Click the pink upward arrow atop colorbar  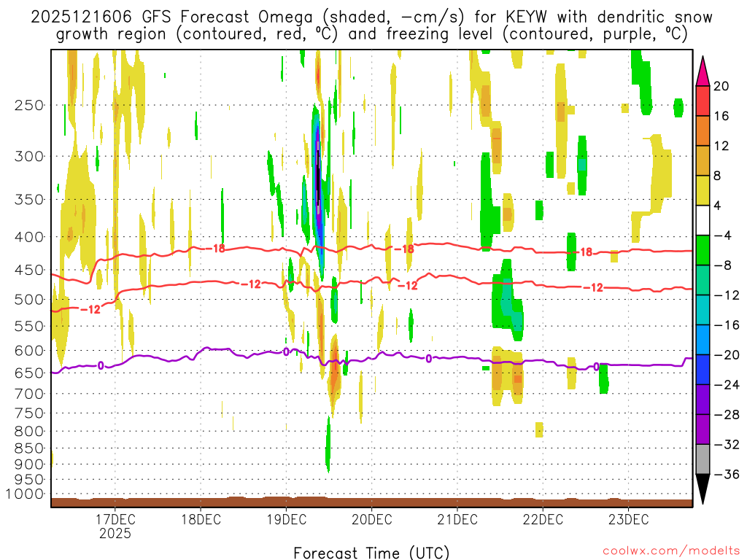coord(703,71)
